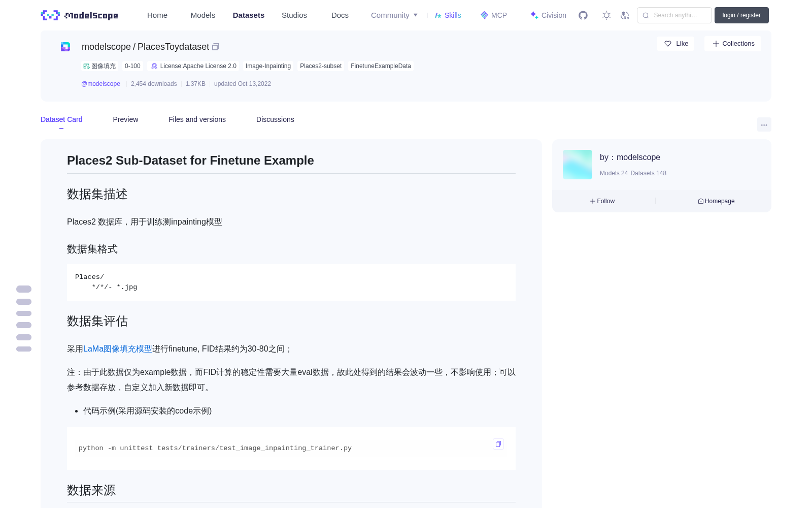Select the Dataset Card tab
The height and width of the screenshot is (508, 812).
tap(61, 119)
